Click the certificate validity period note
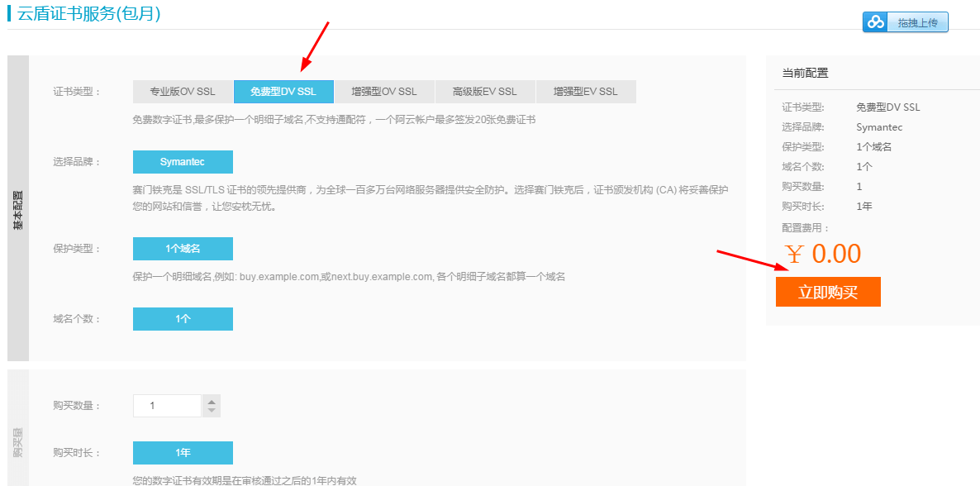Viewport: 980px width, 486px height. [x=245, y=480]
